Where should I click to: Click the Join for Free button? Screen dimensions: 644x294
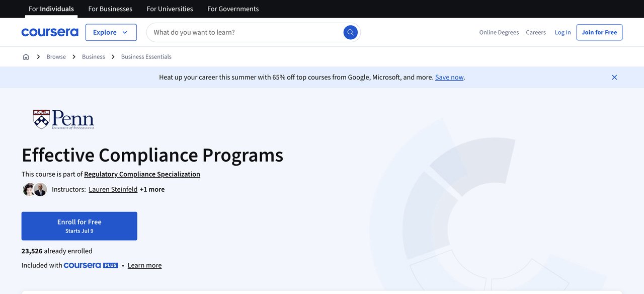pyautogui.click(x=599, y=32)
